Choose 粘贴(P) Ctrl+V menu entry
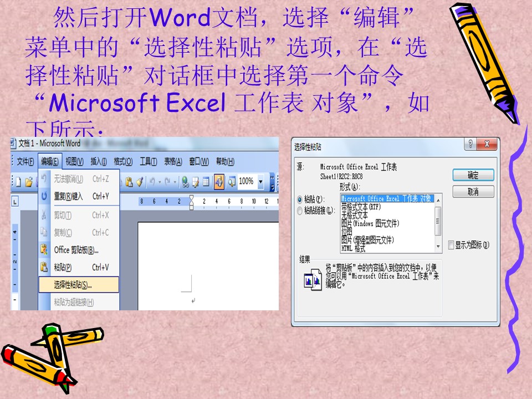Image resolution: width=532 pixels, height=399 pixels. [x=79, y=267]
